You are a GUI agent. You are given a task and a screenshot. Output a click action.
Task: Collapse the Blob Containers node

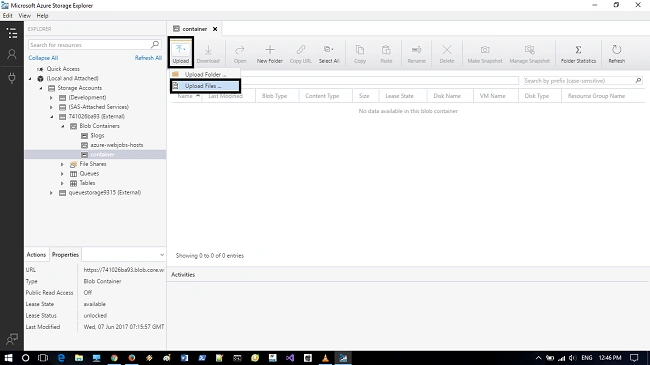pyautogui.click(x=63, y=126)
